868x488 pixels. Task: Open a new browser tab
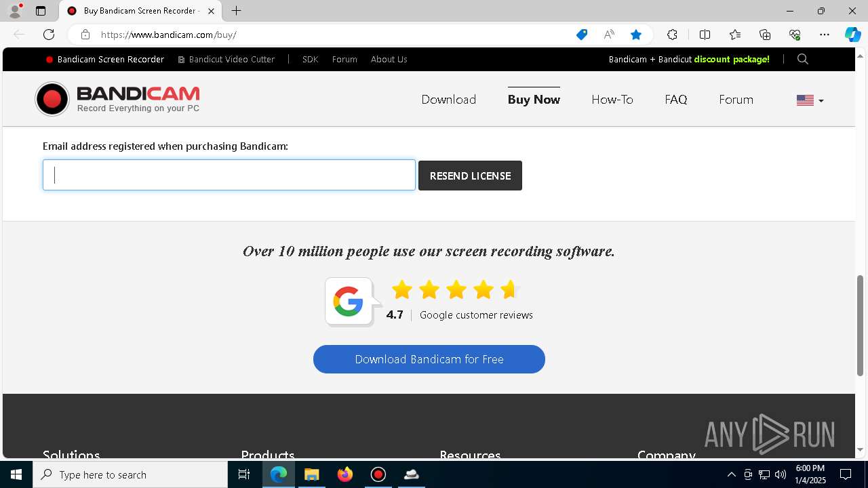(x=236, y=11)
